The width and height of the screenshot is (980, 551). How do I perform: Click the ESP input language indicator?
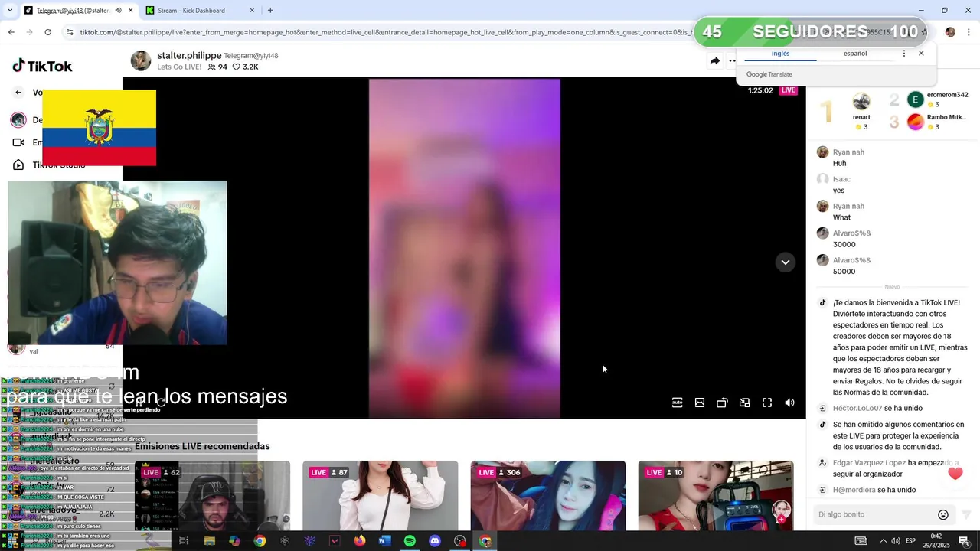pyautogui.click(x=911, y=541)
